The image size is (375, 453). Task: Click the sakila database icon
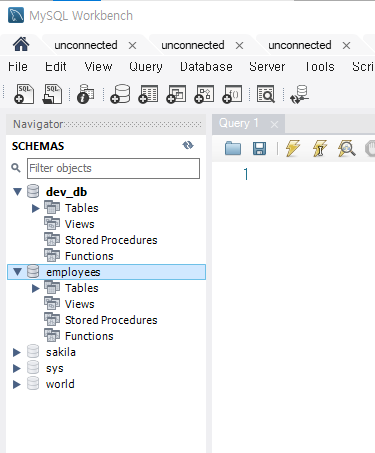pyautogui.click(x=33, y=351)
